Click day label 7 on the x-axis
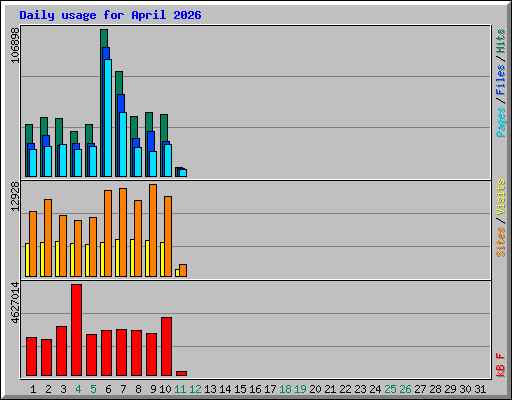This screenshot has height=400, width=512. pos(123,389)
